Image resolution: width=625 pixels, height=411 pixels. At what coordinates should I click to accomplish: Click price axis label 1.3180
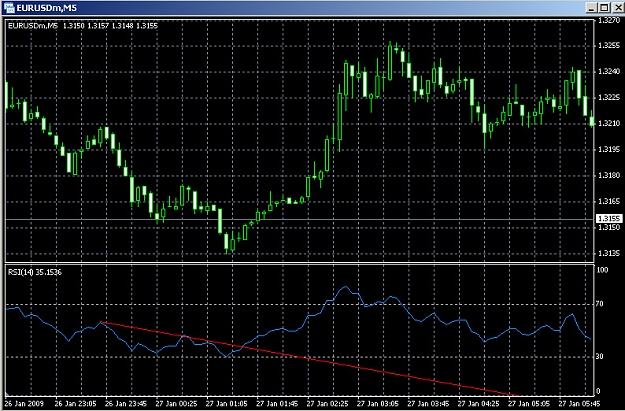click(x=609, y=175)
